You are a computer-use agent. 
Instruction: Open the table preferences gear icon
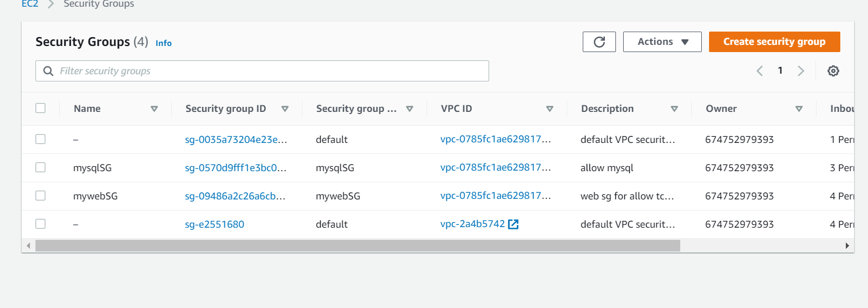pyautogui.click(x=833, y=71)
